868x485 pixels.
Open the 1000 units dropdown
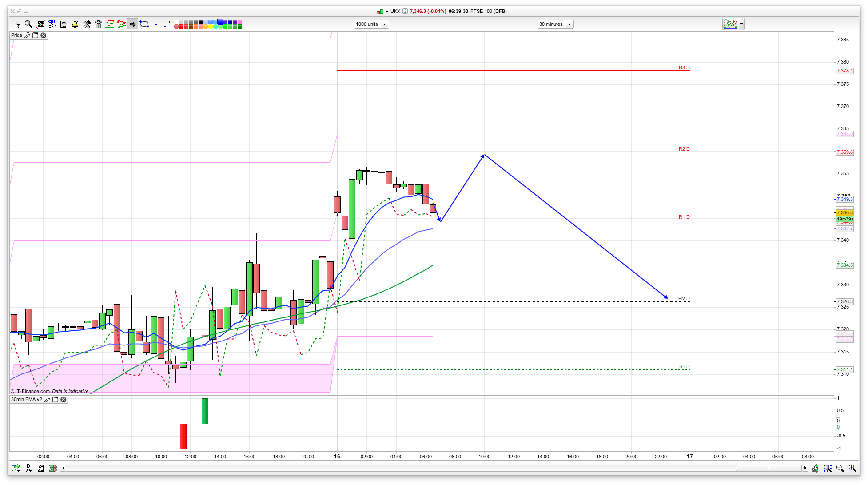pyautogui.click(x=371, y=24)
